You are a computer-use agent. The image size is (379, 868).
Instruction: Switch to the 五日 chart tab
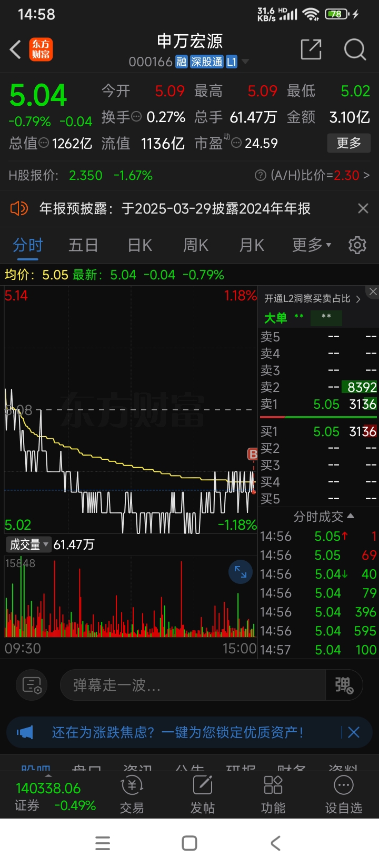(83, 245)
